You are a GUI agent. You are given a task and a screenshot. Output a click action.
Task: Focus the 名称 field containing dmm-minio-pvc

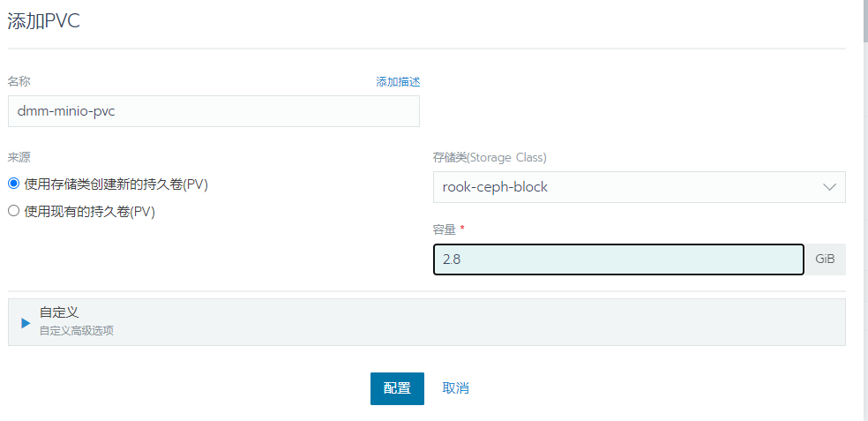(213, 111)
